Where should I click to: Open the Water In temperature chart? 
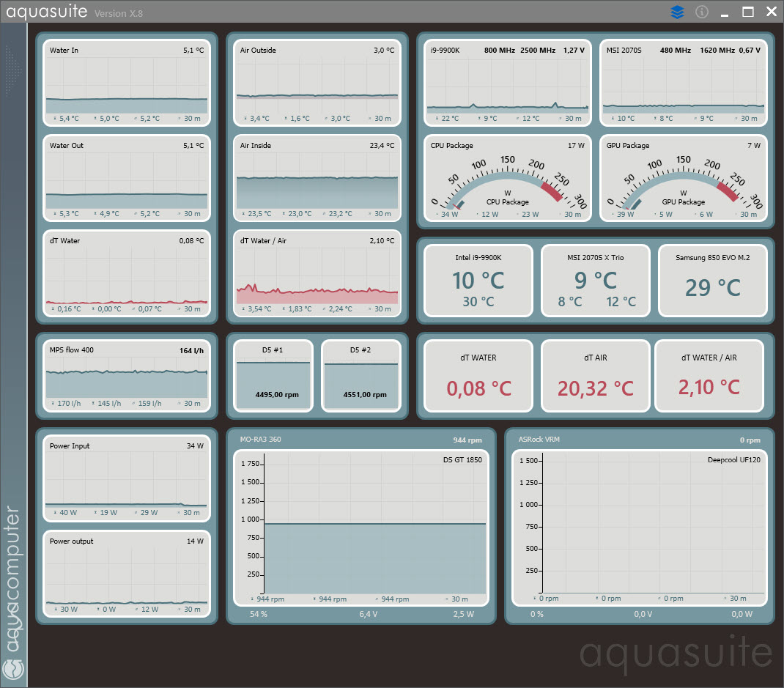[x=127, y=83]
